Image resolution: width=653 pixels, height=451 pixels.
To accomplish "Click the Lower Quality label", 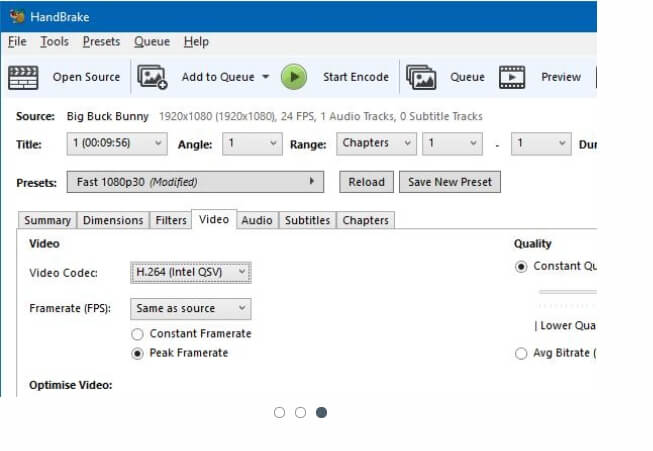I will (565, 325).
